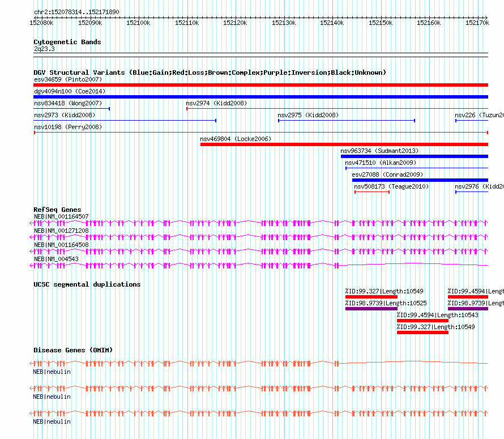This screenshot has width=504, height=439.
Task: Click nsv508173 (Teague2010) red variant line
Action: coord(372,192)
